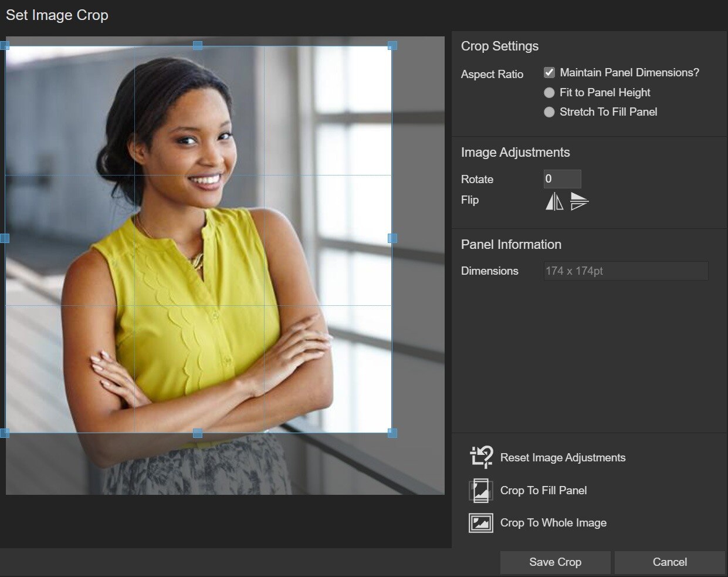Grab the left-middle crop handle
728x577 pixels.
tap(5, 238)
